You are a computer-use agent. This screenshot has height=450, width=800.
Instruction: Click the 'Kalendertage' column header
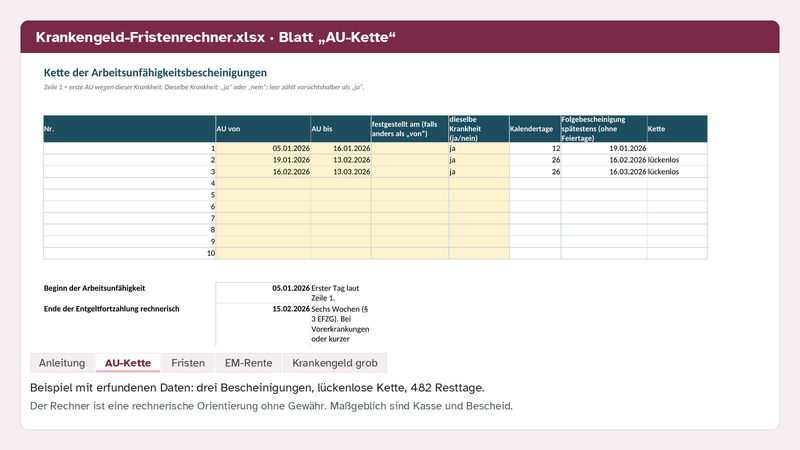click(x=535, y=129)
